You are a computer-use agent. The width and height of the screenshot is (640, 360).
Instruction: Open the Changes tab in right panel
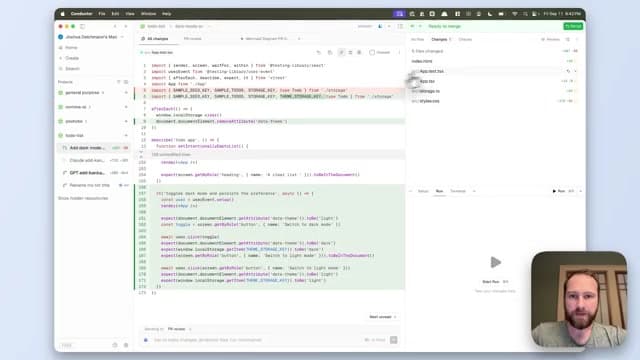tap(439, 40)
